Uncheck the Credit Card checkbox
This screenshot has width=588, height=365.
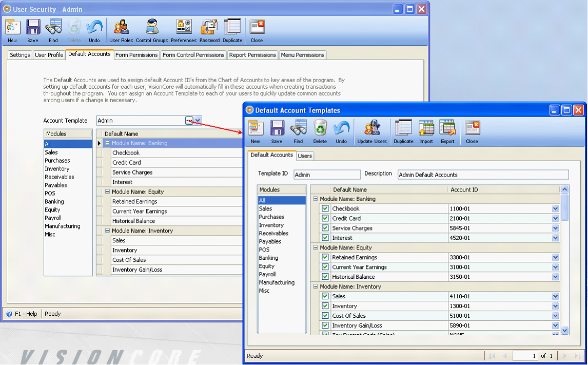325,218
